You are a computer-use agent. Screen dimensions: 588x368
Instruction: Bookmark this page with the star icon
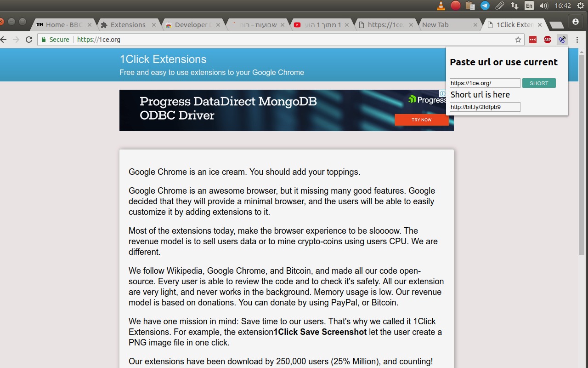tap(518, 40)
